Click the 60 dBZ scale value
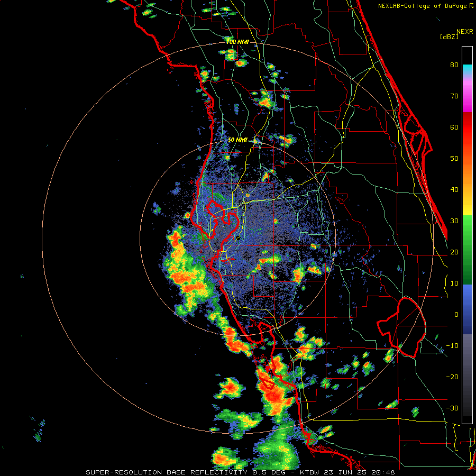 (x=454, y=127)
